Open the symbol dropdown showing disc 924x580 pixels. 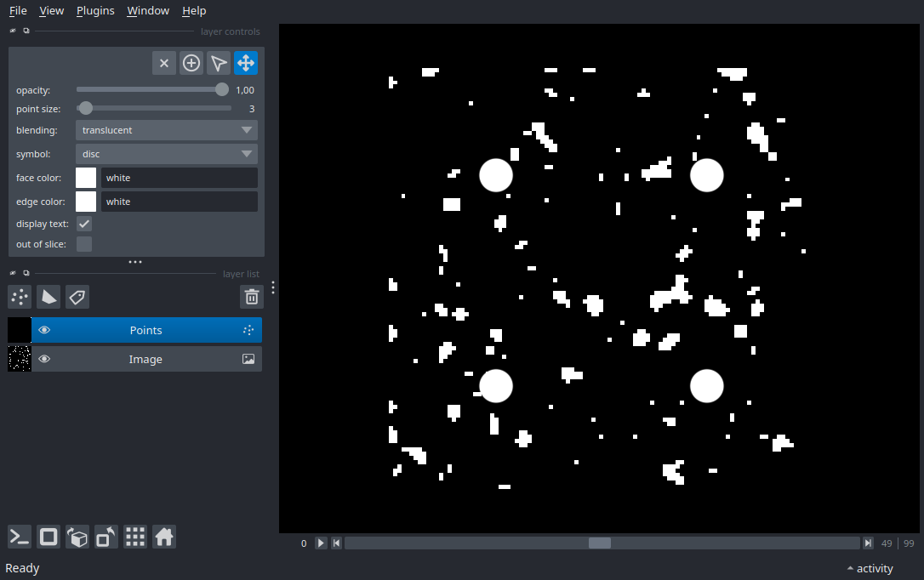pyautogui.click(x=167, y=154)
